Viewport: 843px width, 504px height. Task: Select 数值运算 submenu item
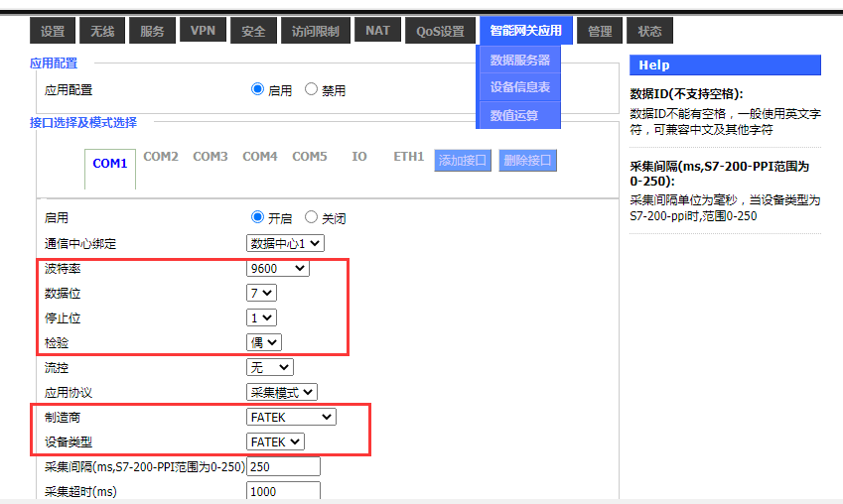514,115
